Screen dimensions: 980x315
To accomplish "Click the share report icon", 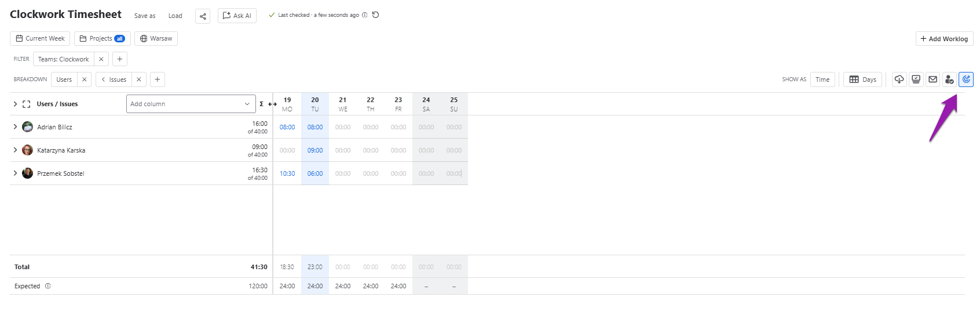I will [x=203, y=16].
